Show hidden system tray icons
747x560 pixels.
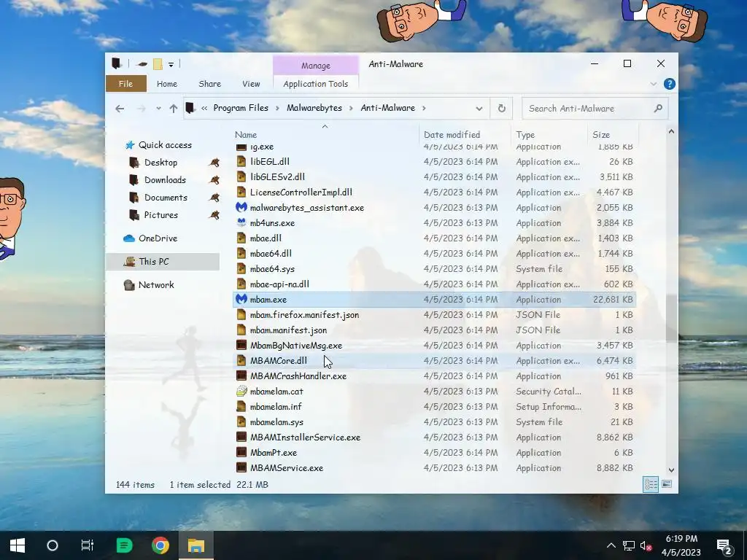611,545
